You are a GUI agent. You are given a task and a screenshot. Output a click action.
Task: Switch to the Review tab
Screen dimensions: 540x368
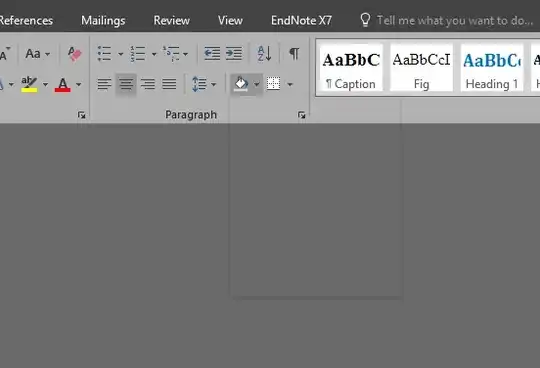(172, 21)
